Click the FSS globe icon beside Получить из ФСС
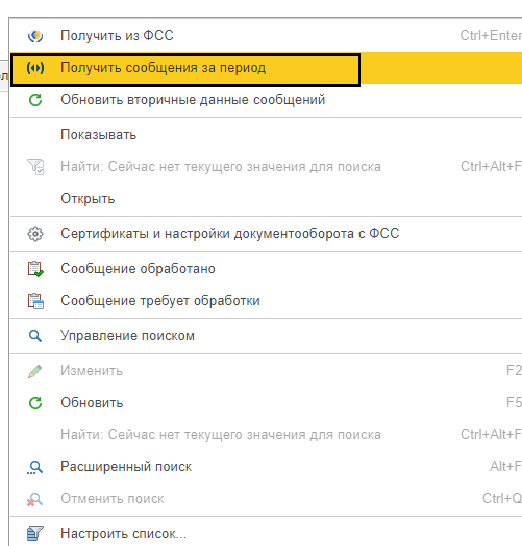This screenshot has width=522, height=546. coord(35,36)
